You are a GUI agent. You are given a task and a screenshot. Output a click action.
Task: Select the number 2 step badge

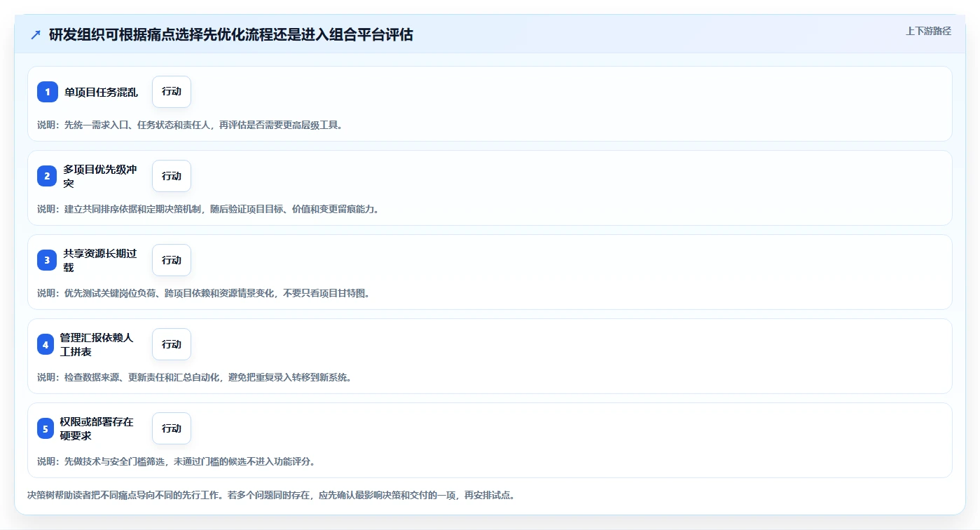point(48,176)
